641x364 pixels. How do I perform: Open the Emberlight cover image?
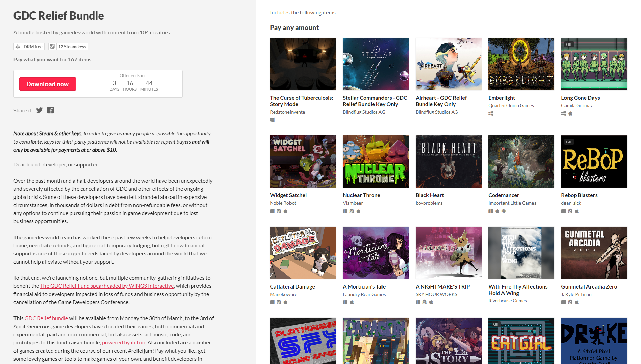coord(521,64)
